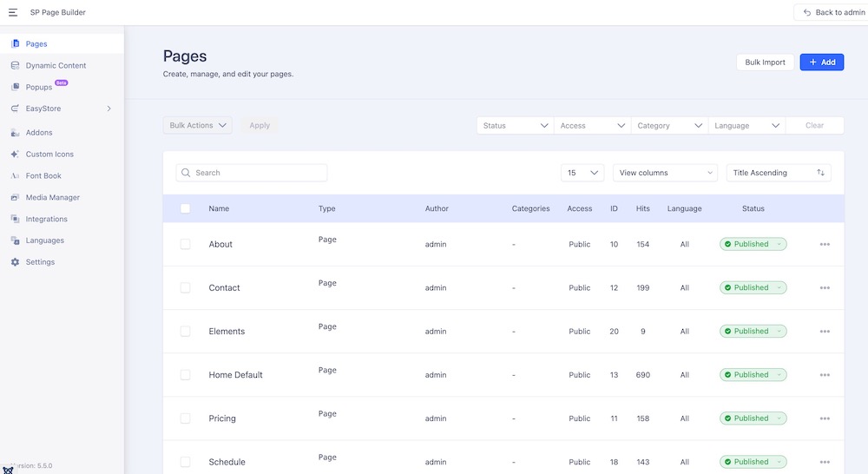The height and width of the screenshot is (474, 868).
Task: Click the Bulk Import button
Action: 765,63
